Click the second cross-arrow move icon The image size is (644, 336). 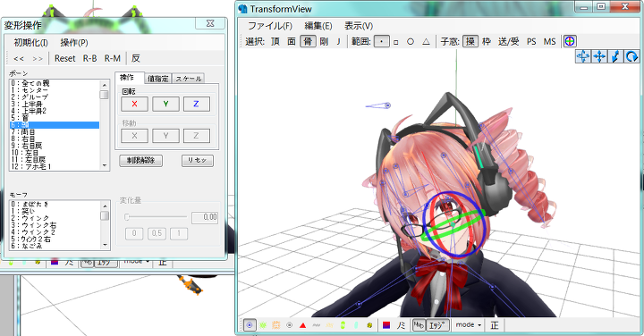coord(599,56)
